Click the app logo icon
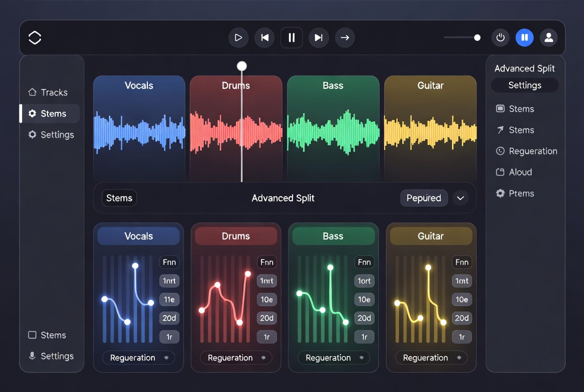The width and height of the screenshot is (584, 392). pos(34,37)
